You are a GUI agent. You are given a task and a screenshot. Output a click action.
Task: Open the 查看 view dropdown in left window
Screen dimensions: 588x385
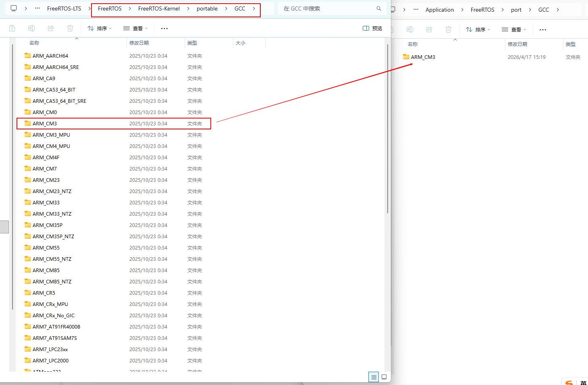[135, 28]
